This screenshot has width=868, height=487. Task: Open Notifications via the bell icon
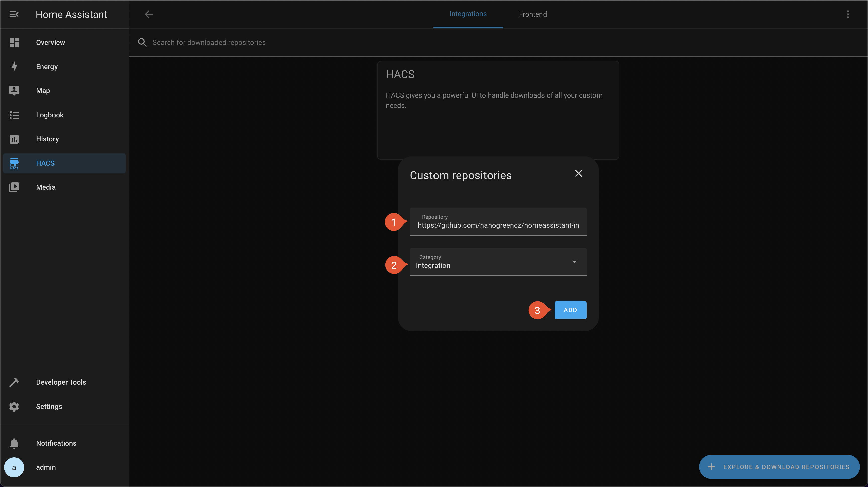14,443
